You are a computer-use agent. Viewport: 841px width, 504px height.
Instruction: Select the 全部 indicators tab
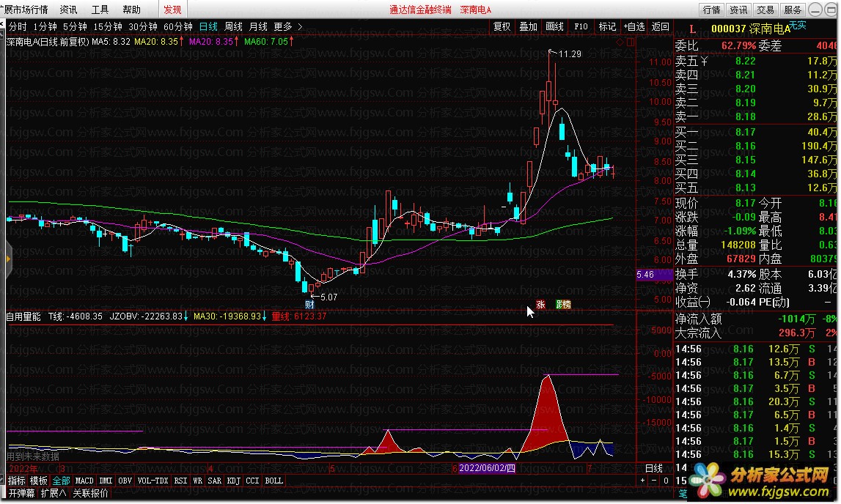point(61,481)
